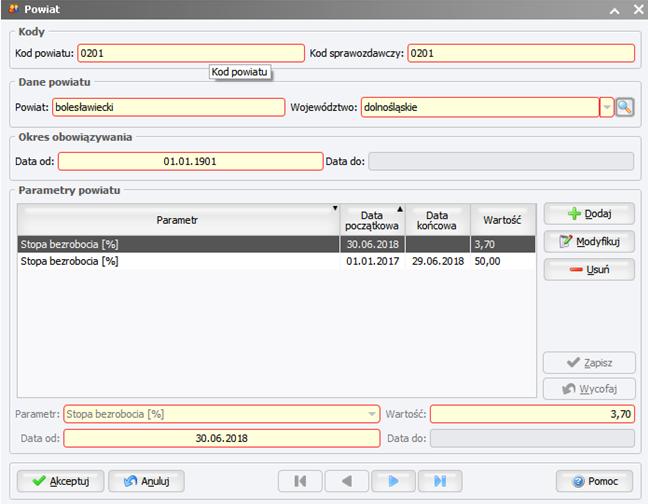The height and width of the screenshot is (504, 648).
Task: Click the Data od field showing 01.01.1901
Action: 191,161
